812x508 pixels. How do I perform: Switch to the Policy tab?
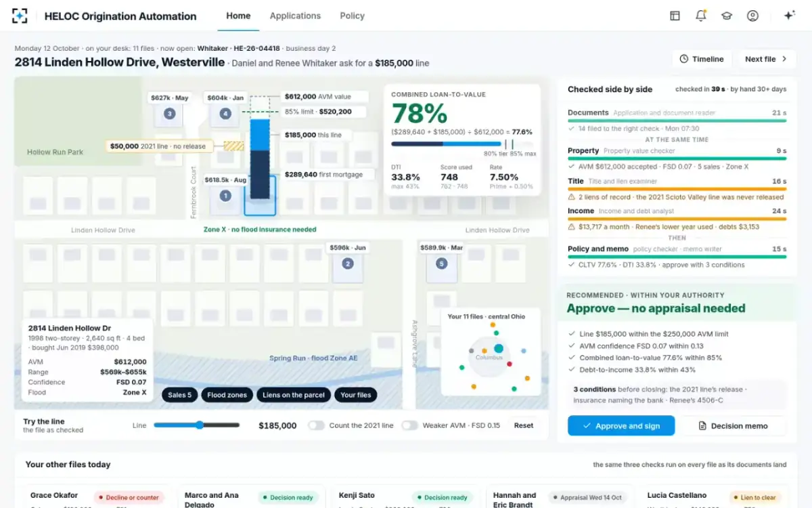point(352,16)
